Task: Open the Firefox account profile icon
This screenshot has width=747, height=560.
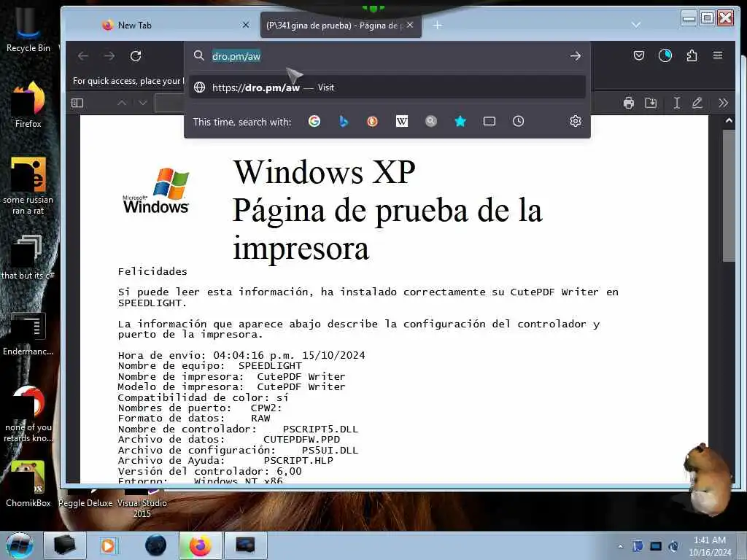Action: coord(665,55)
